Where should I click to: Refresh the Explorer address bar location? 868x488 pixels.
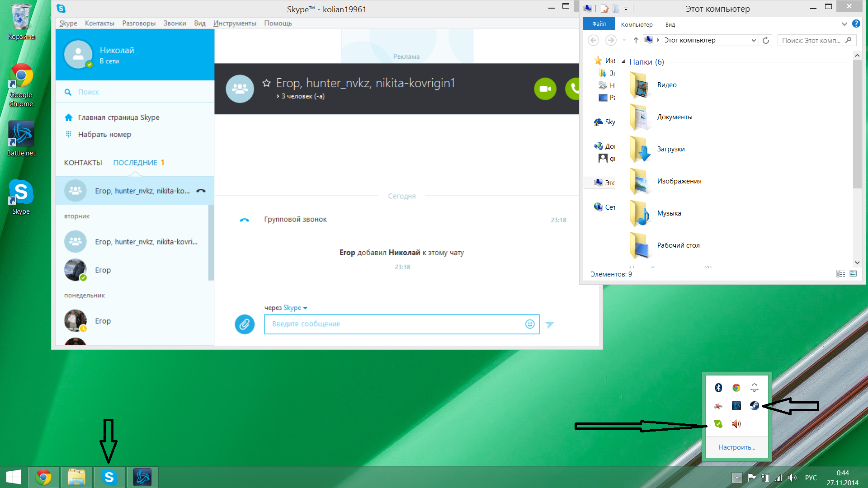click(766, 40)
